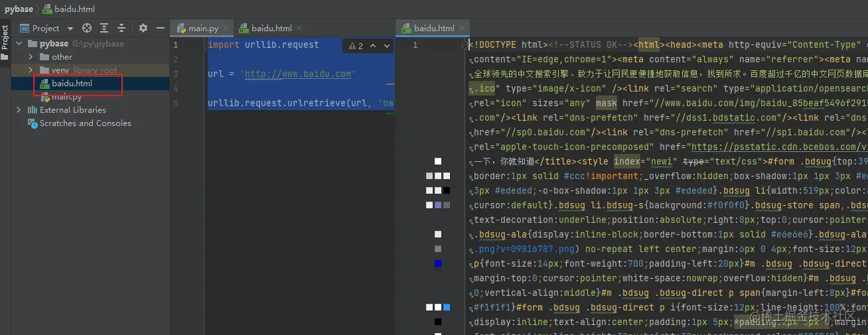Click the urllib.request.urlretrieve code line
This screenshot has height=335, width=868.
click(x=301, y=103)
